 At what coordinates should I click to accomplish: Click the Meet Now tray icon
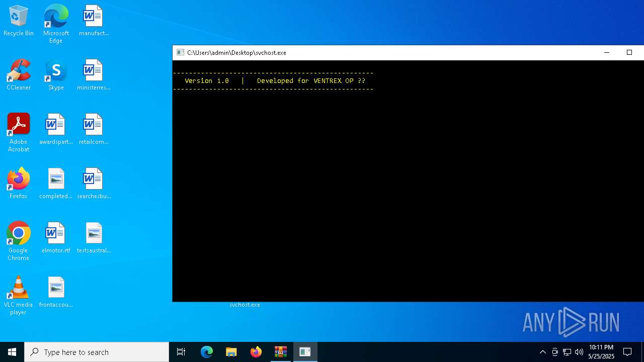pos(555,352)
